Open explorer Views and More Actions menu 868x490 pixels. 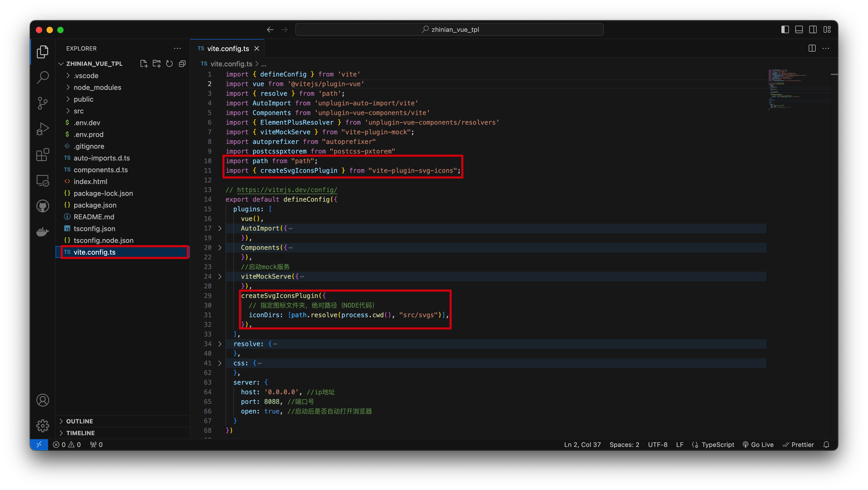pos(177,49)
